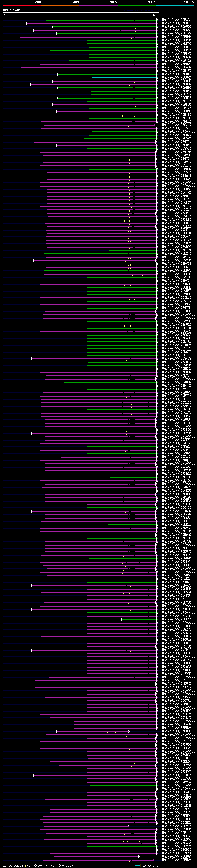This screenshot has width=197, height=868.
Task: Click hit label UniRef100_Q850U7
Action: 176,294
